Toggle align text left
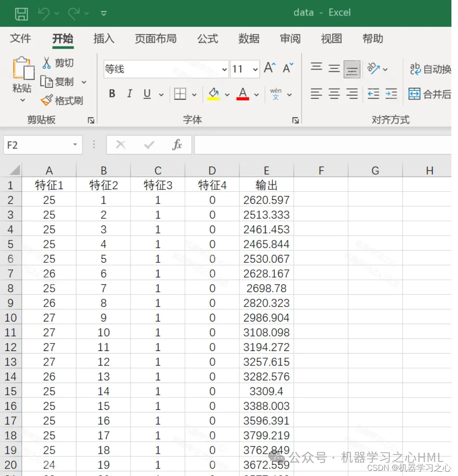This screenshot has width=458, height=476. 316,94
